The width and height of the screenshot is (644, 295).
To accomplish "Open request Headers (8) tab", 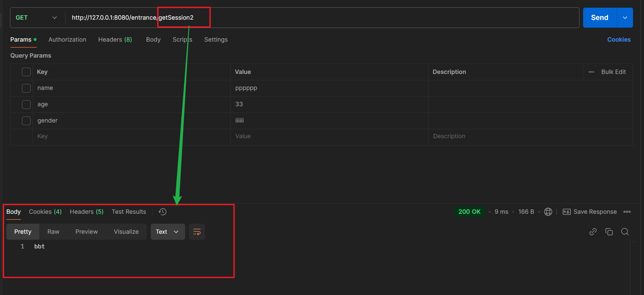I will (x=115, y=40).
